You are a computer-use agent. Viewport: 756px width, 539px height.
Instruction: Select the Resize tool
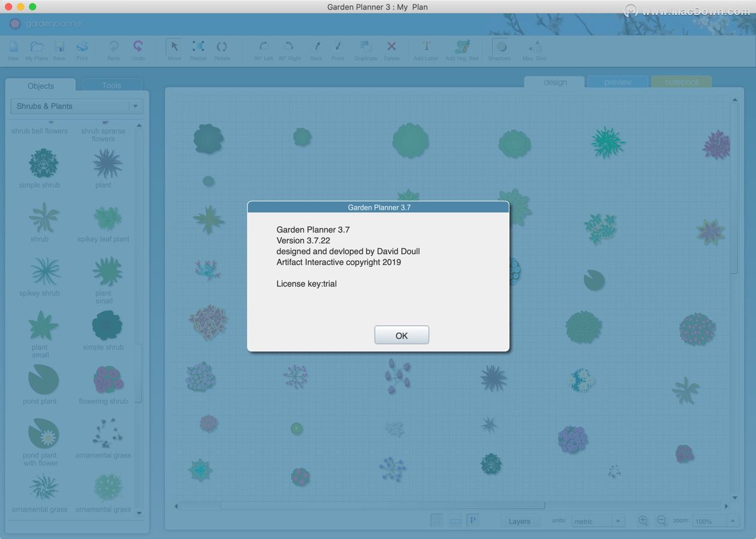tap(198, 46)
